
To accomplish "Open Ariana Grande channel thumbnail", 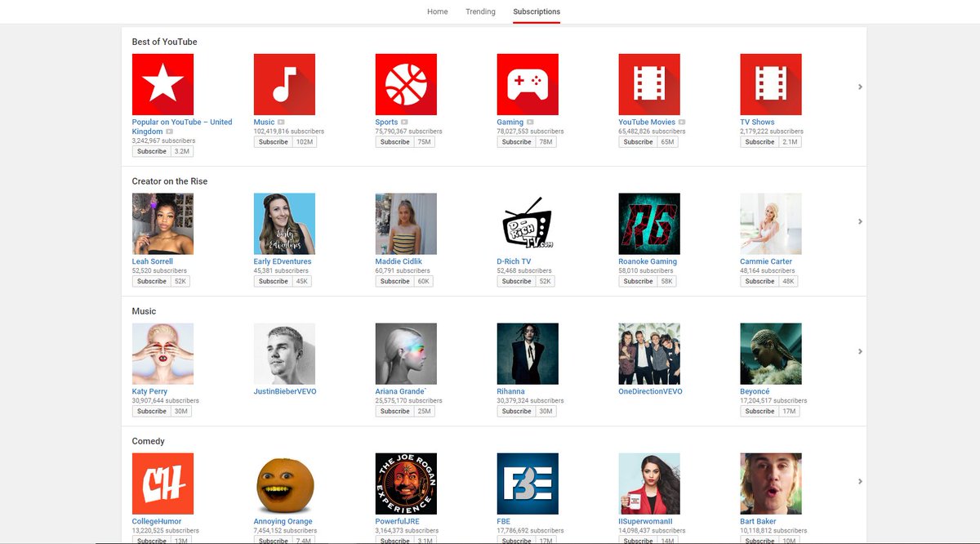I will (x=406, y=354).
